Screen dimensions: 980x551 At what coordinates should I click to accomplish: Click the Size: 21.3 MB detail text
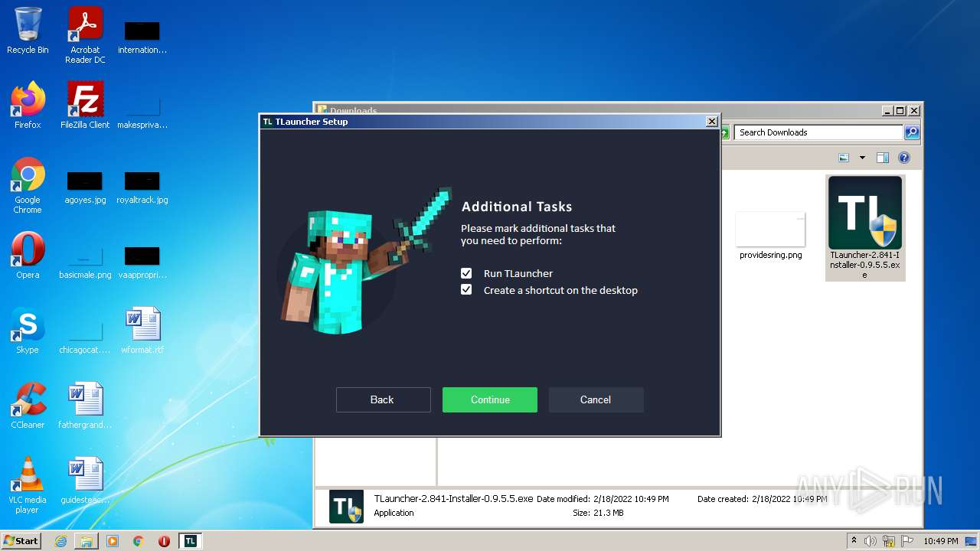click(x=598, y=513)
